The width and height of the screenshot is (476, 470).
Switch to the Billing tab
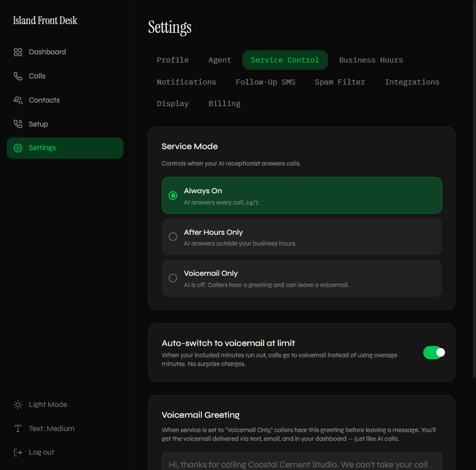pos(224,104)
